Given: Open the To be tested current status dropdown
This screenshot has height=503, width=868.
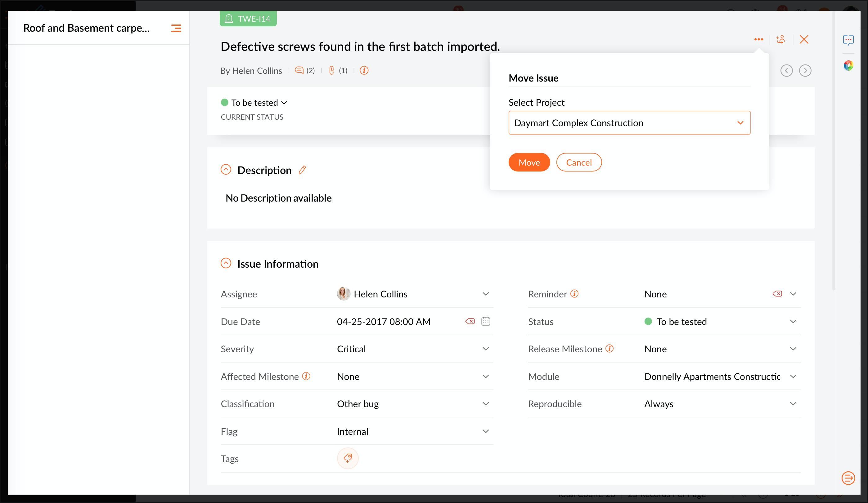Looking at the screenshot, I should 254,103.
